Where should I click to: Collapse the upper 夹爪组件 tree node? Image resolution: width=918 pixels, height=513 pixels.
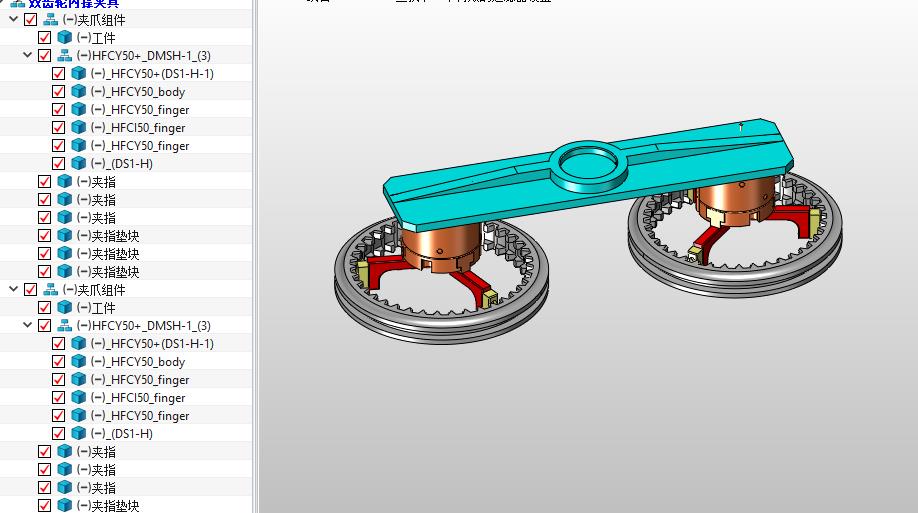coord(13,19)
